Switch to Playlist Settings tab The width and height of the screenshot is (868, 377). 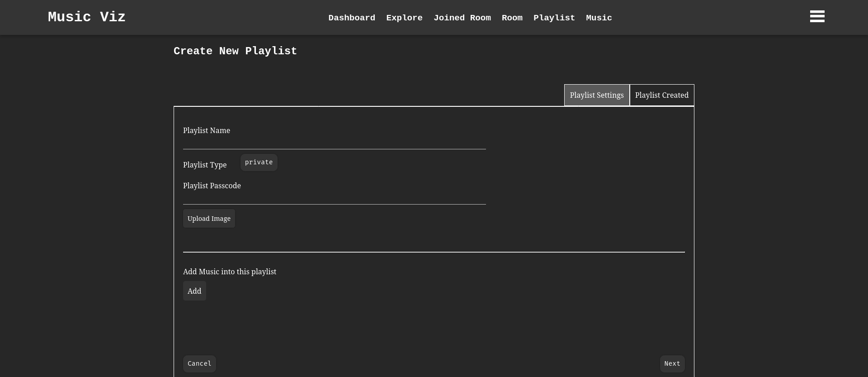[597, 95]
